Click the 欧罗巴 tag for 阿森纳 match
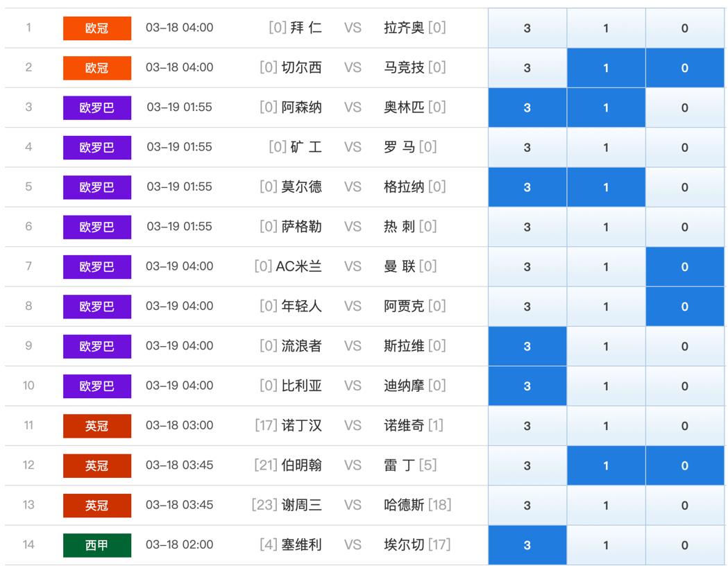This screenshot has height=568, width=728. pos(97,107)
